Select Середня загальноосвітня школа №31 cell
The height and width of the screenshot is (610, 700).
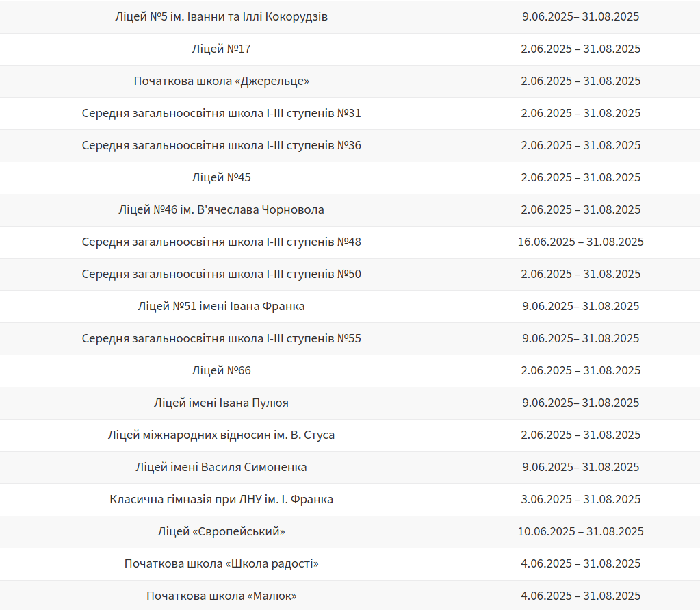click(222, 114)
